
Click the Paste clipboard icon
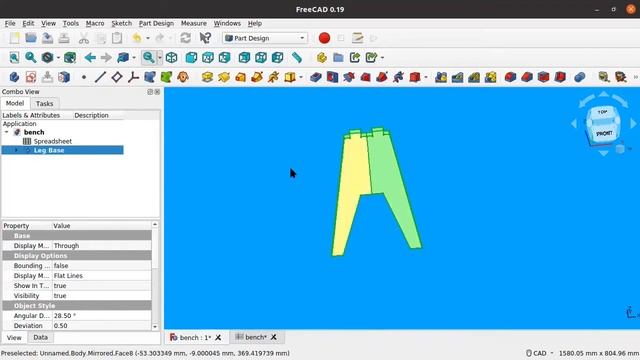coord(117,38)
